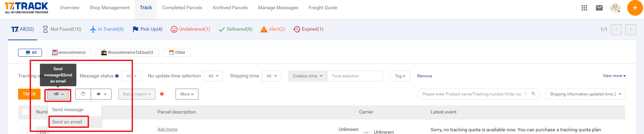Go to next page arrow
644x134 pixels.
pos(631,29)
